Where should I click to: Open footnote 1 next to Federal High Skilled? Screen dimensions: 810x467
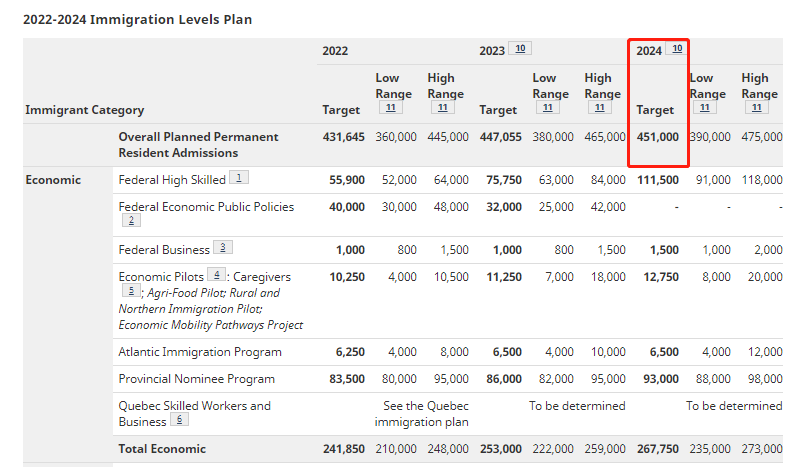coord(239,178)
